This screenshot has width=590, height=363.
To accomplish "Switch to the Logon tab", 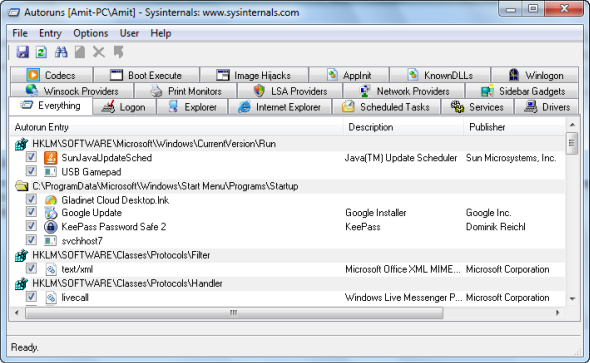I will 124,107.
